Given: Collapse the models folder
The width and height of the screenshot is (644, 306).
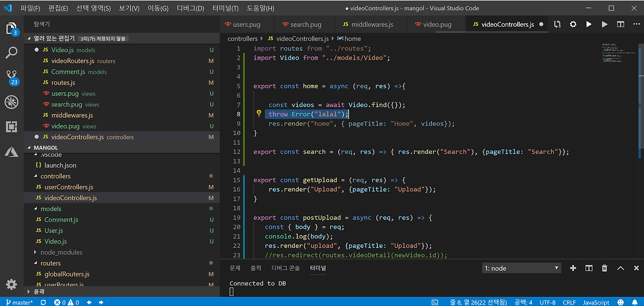Looking at the screenshot, I should [122, 209].
